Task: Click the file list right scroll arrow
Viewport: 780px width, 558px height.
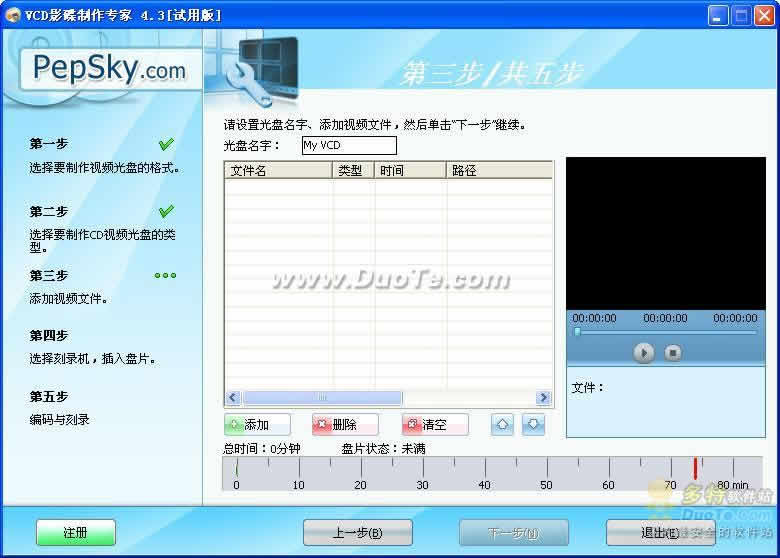Action: [x=544, y=397]
